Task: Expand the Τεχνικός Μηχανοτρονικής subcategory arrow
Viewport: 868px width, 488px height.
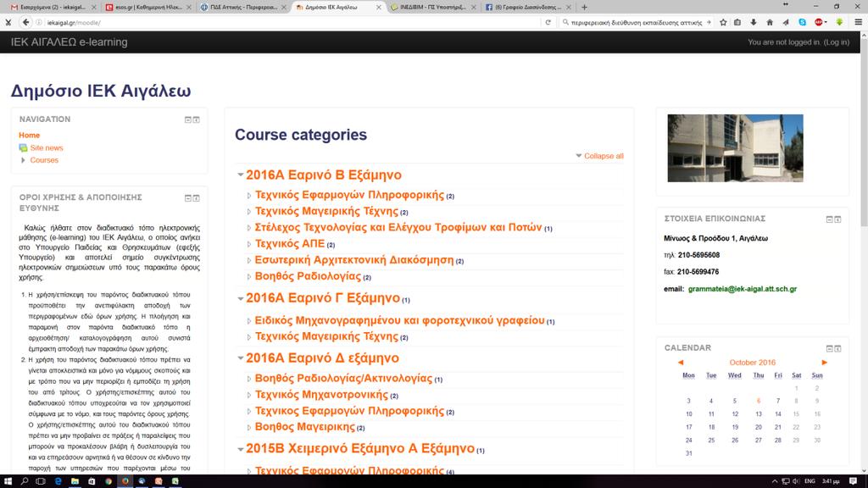Action: click(249, 395)
